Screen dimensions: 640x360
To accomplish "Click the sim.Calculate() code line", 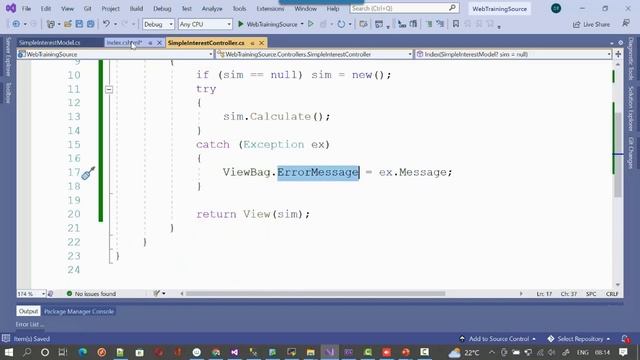I will tap(276, 117).
